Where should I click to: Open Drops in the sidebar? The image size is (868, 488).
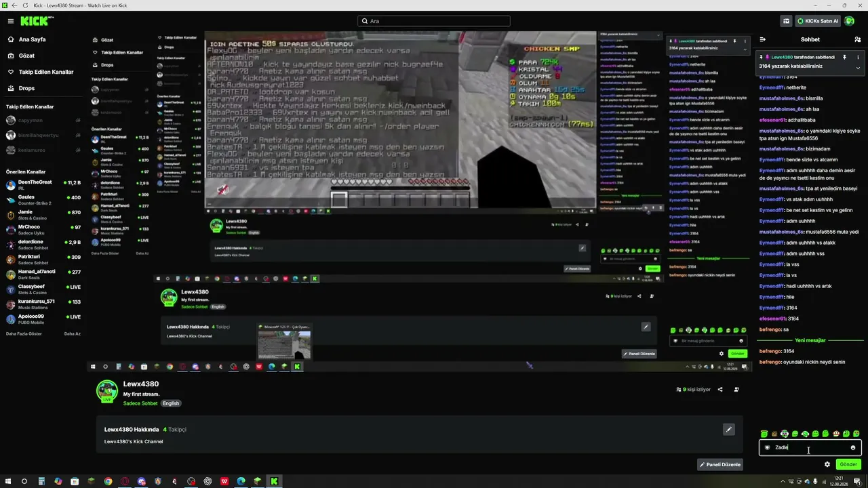[x=26, y=88]
